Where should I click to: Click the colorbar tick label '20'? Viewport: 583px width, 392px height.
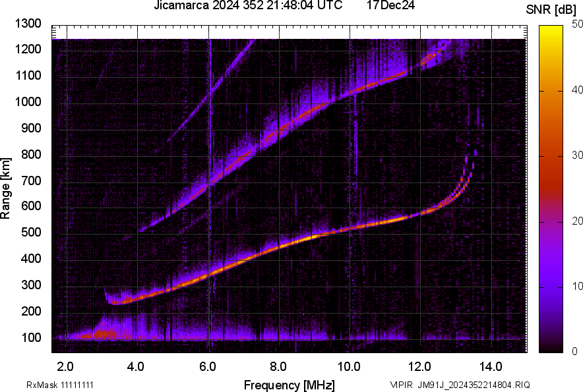click(577, 221)
